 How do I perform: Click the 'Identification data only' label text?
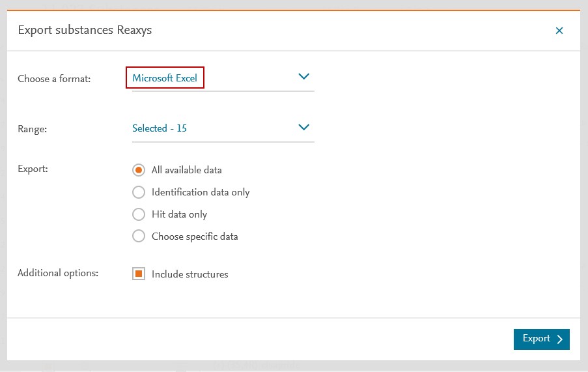pyautogui.click(x=201, y=192)
